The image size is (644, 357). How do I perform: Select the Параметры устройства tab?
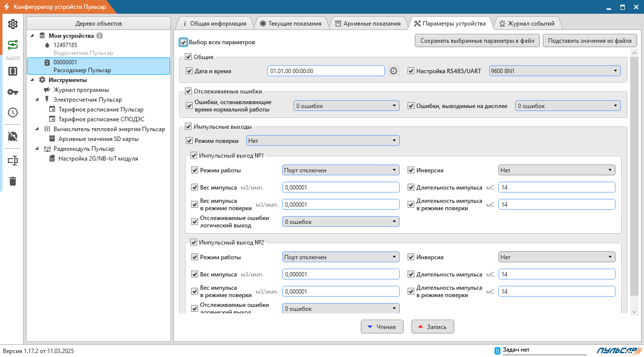coord(450,23)
